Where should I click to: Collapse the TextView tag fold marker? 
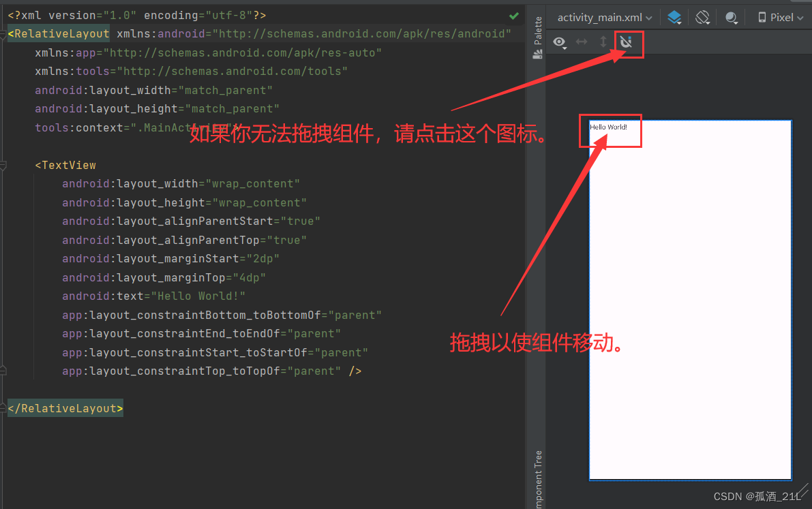pos(3,166)
